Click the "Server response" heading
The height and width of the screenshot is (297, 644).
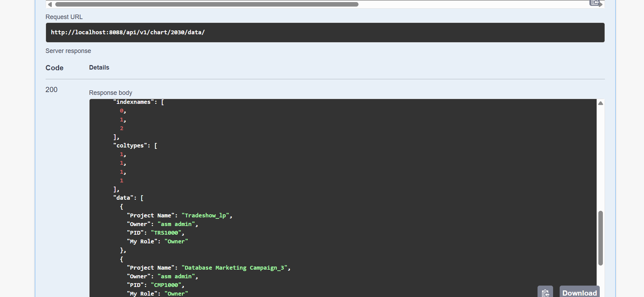click(68, 51)
